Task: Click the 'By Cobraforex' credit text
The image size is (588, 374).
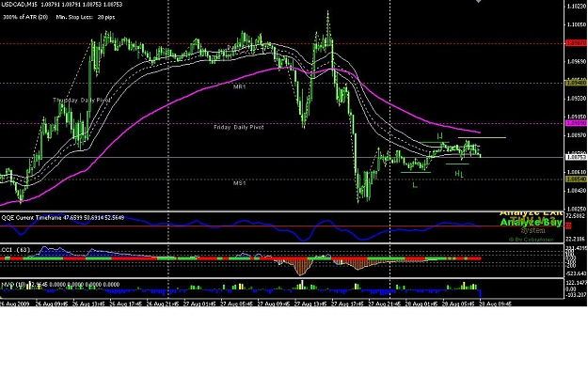Action: click(x=531, y=240)
